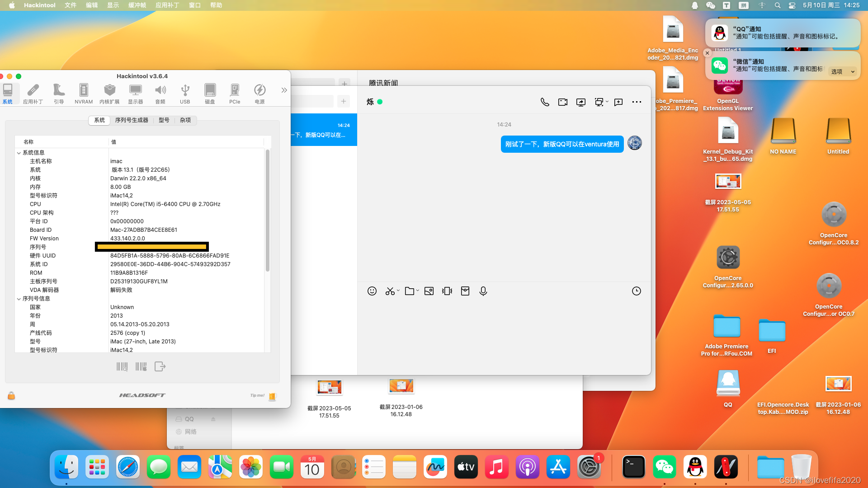Open the USB toolbar section
The image size is (868, 488).
pyautogui.click(x=185, y=94)
